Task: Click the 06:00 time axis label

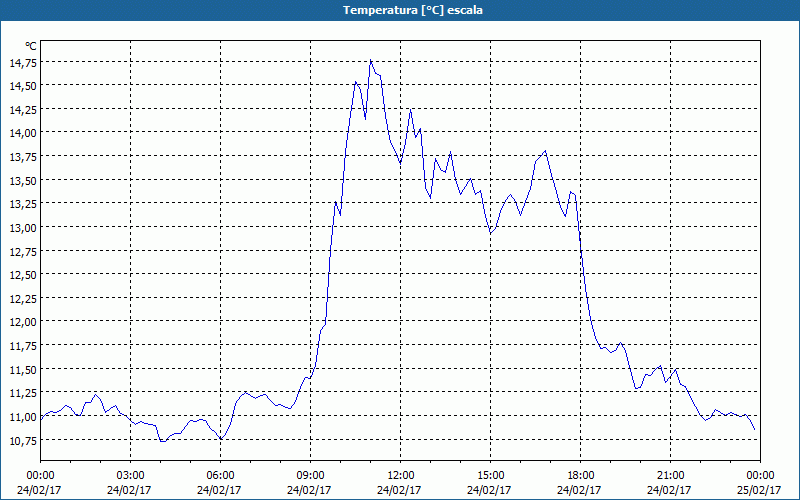Action: coord(220,476)
